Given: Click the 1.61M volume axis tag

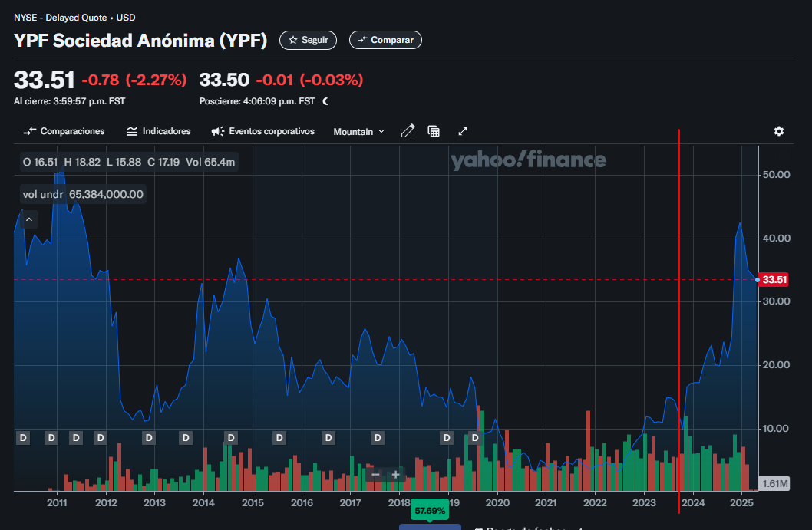Looking at the screenshot, I should pyautogui.click(x=774, y=484).
